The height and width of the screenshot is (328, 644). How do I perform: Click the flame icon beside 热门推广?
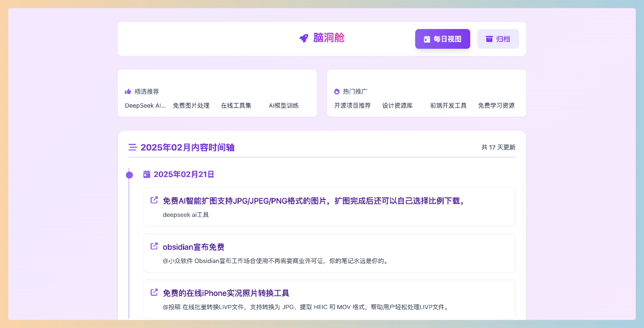[337, 92]
